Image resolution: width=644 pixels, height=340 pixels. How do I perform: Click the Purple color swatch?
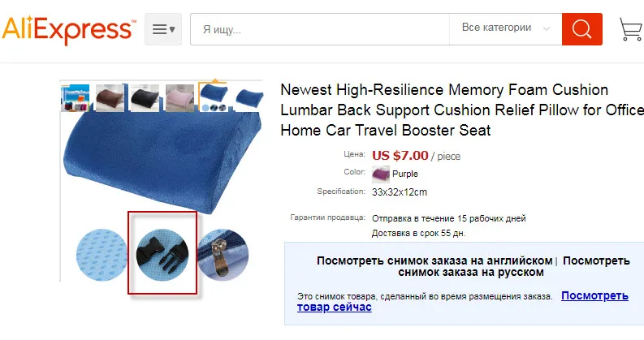pos(381,174)
